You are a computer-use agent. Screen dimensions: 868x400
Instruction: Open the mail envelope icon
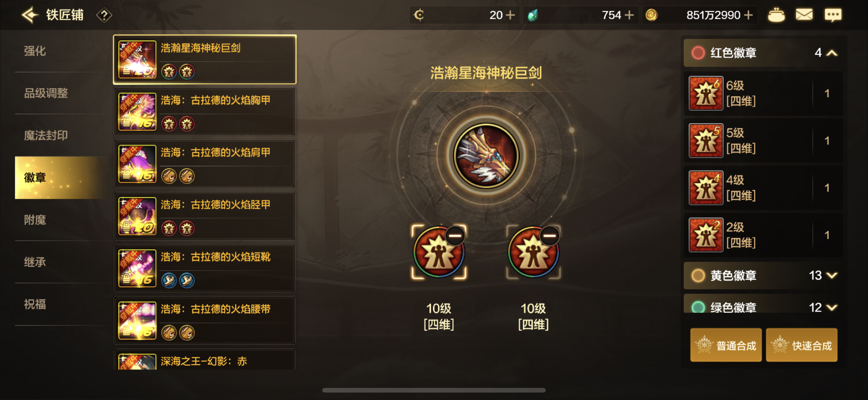tap(804, 15)
